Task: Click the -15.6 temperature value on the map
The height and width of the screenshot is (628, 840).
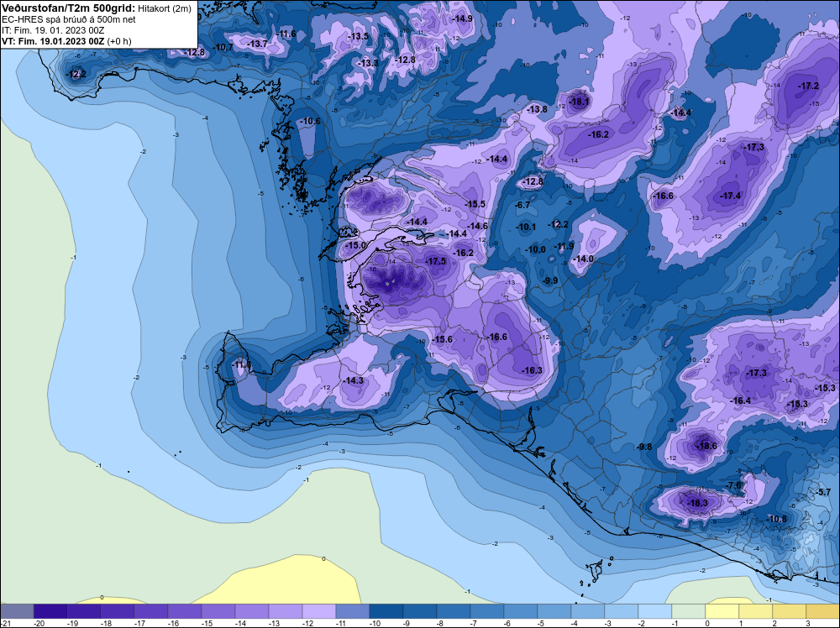Action: click(443, 339)
